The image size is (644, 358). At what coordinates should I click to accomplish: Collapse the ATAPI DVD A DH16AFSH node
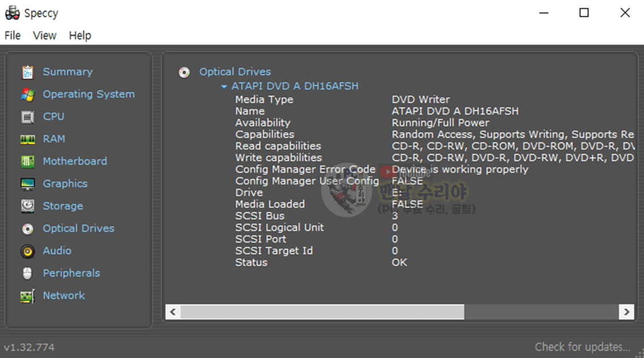224,86
